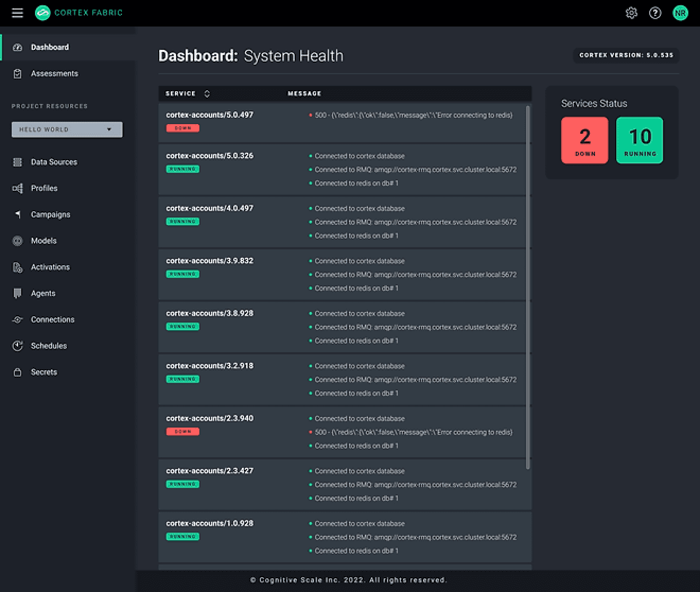Click the Services Status panel title
Screen dimensions: 700x592
coord(594,103)
